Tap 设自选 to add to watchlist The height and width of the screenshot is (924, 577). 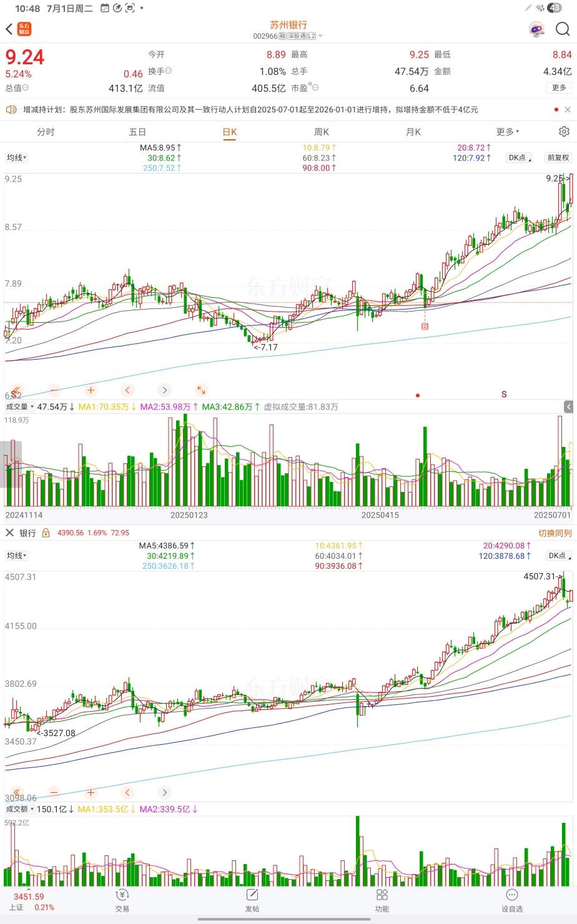tap(512, 900)
